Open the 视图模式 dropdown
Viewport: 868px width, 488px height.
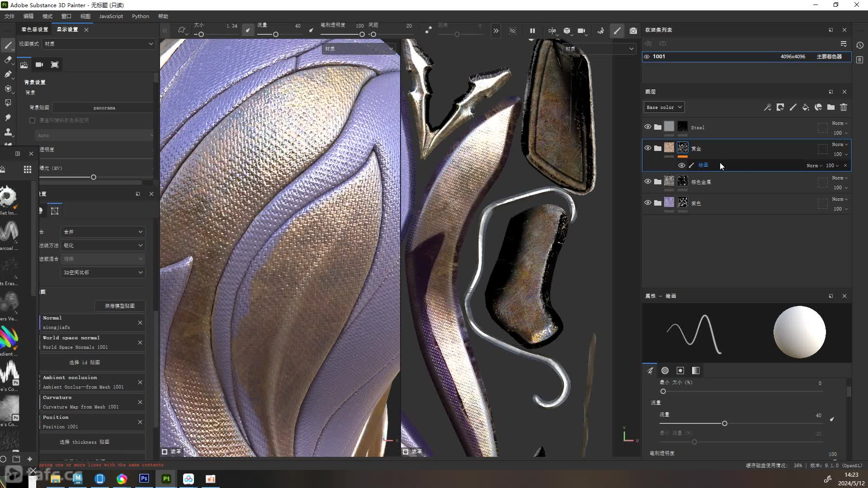(99, 44)
